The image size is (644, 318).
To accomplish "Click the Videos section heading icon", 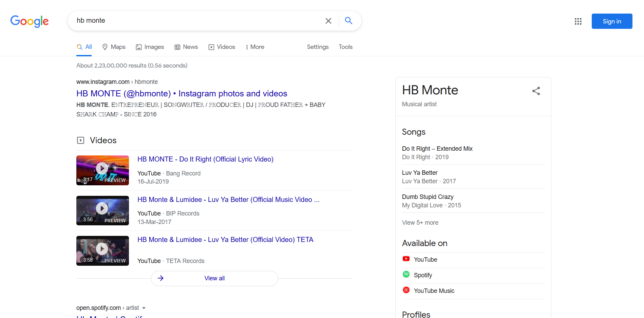I will [80, 140].
